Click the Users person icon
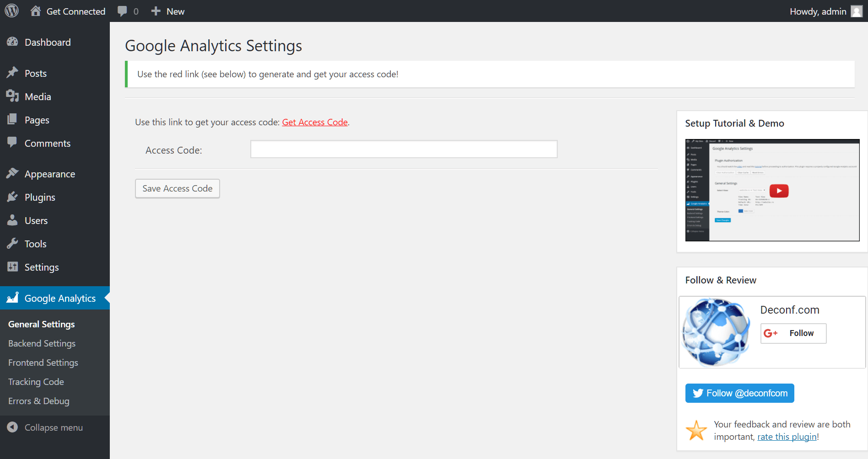This screenshot has width=868, height=459. [12, 220]
